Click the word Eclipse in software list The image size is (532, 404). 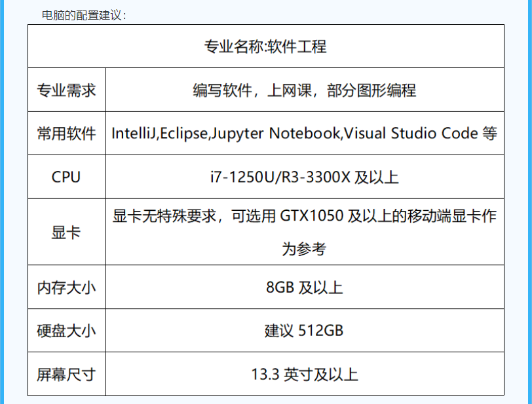(x=184, y=134)
